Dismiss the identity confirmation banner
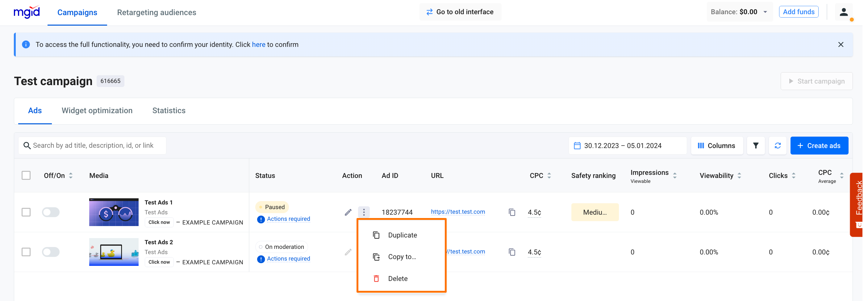This screenshot has width=868, height=301. click(841, 44)
